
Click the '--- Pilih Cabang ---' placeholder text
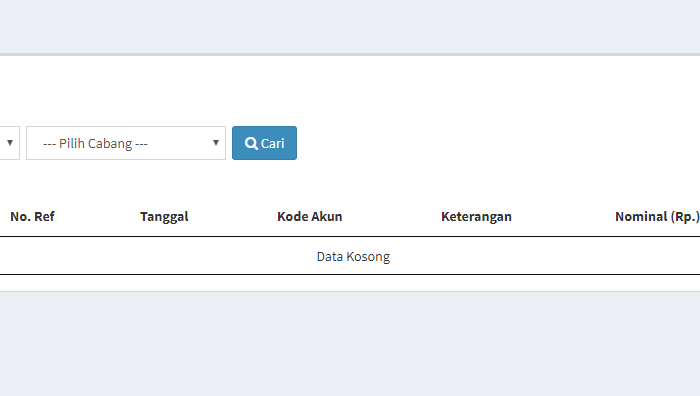tap(95, 143)
